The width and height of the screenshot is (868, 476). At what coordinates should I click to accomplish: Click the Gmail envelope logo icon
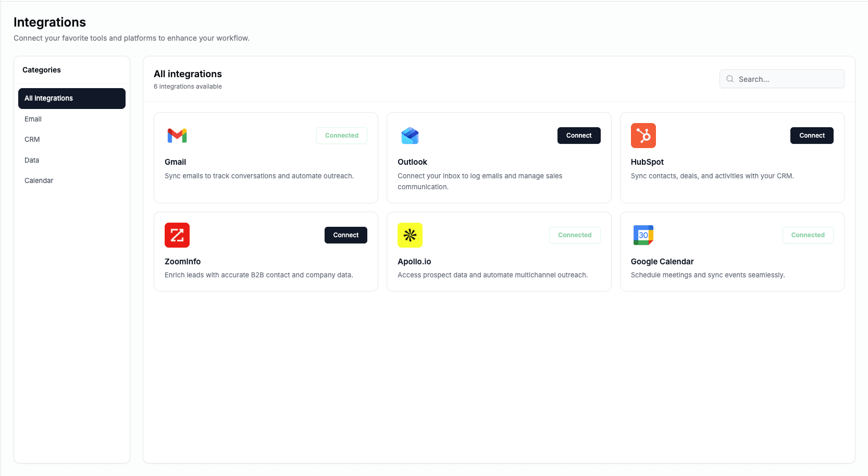(x=177, y=136)
